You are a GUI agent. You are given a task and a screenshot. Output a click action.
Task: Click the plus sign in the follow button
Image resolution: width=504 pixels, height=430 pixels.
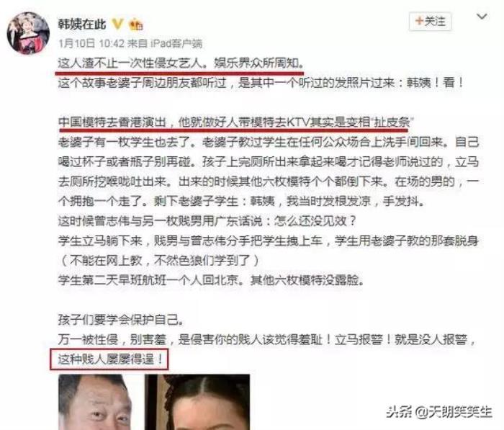(419, 21)
